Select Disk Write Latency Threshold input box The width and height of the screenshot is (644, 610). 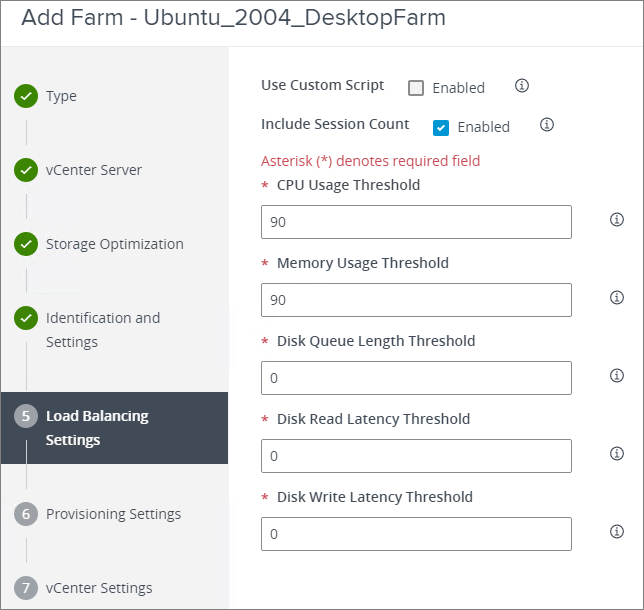coord(416,534)
